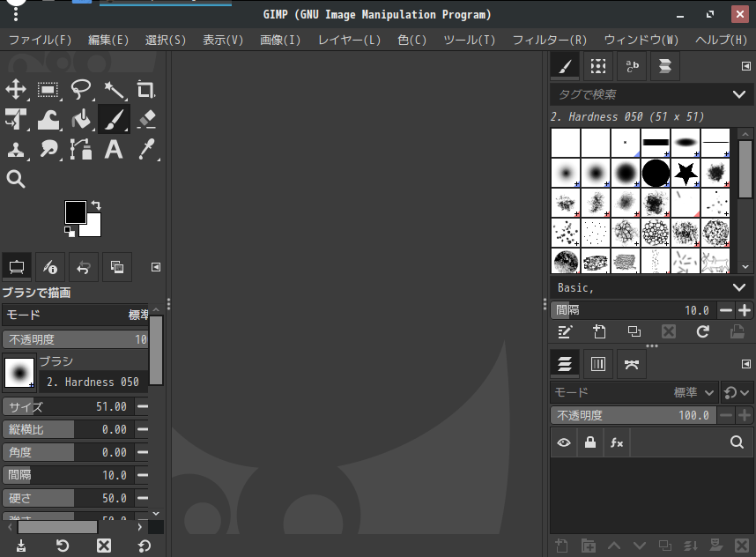Pick the Crop tool

tap(146, 89)
